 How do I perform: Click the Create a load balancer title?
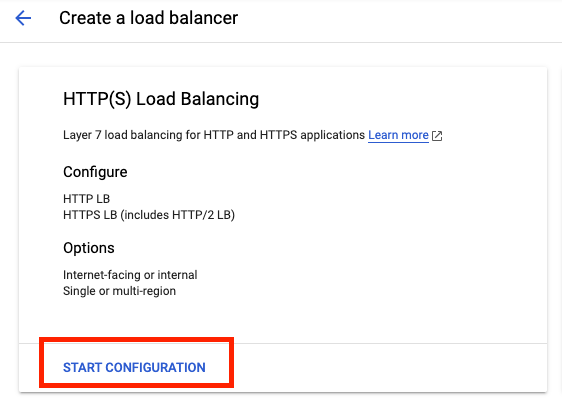click(x=148, y=18)
